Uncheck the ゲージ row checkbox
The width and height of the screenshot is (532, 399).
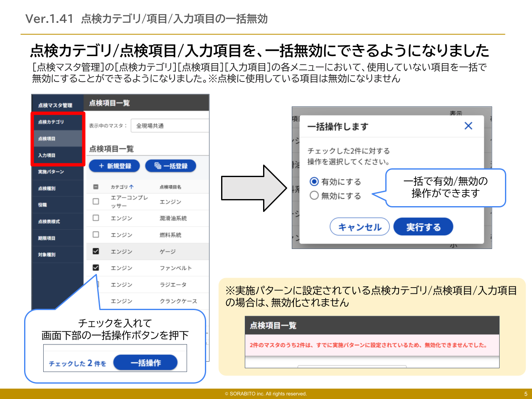click(96, 251)
